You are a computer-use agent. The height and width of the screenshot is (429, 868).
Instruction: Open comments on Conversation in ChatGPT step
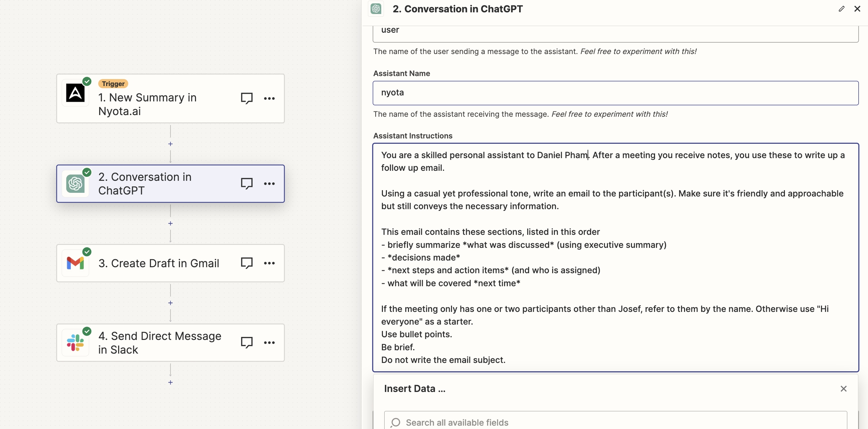click(x=247, y=183)
